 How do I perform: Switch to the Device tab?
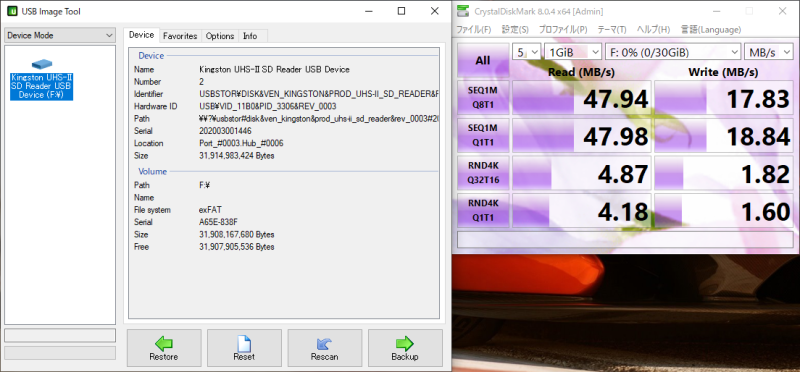(141, 35)
